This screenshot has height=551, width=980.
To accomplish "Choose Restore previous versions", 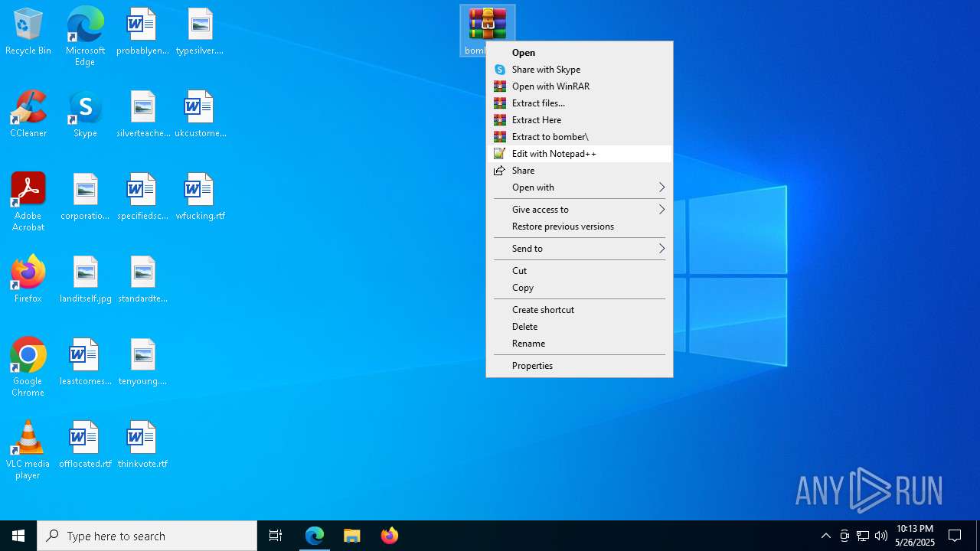I will 580,227.
